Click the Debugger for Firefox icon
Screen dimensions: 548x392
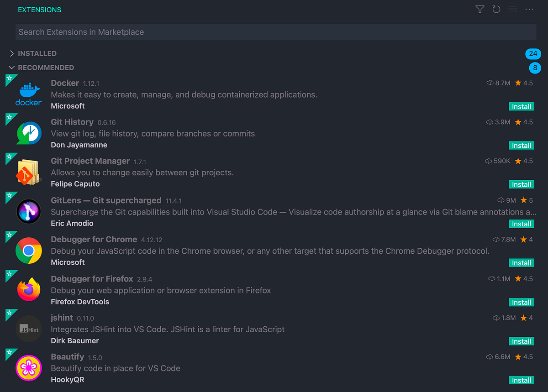(x=28, y=289)
